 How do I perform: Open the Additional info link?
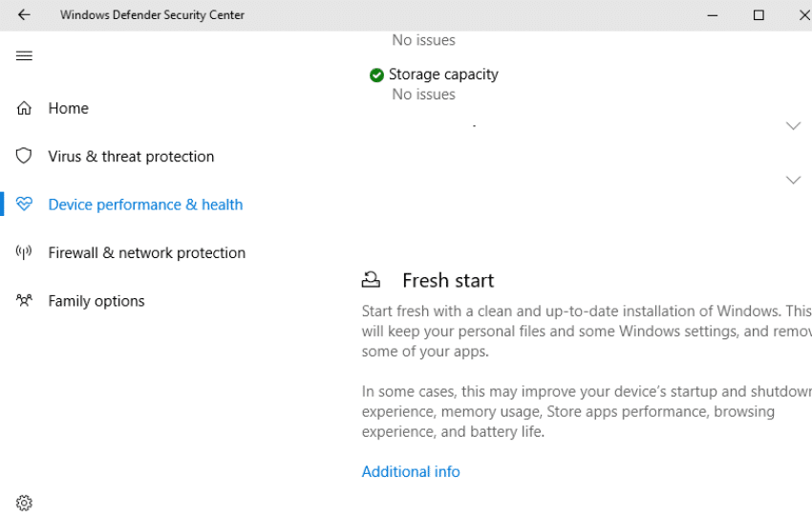(411, 471)
